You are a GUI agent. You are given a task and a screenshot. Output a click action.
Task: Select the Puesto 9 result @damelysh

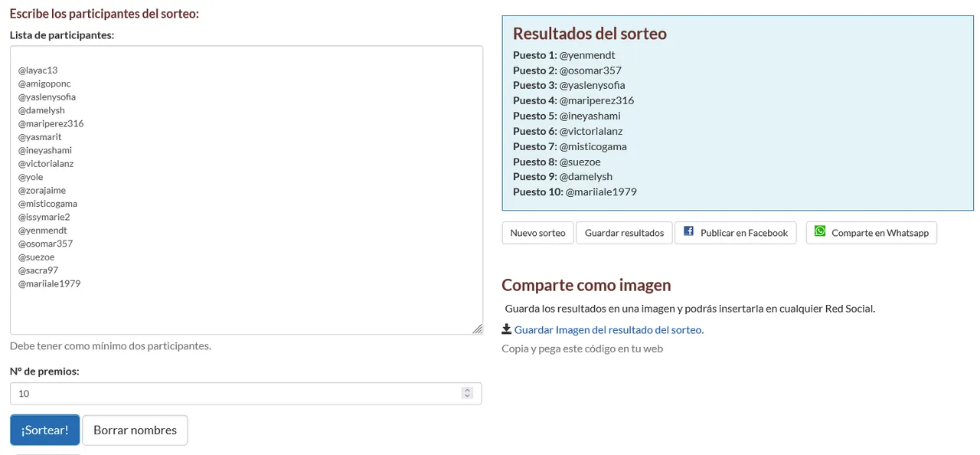(x=586, y=176)
